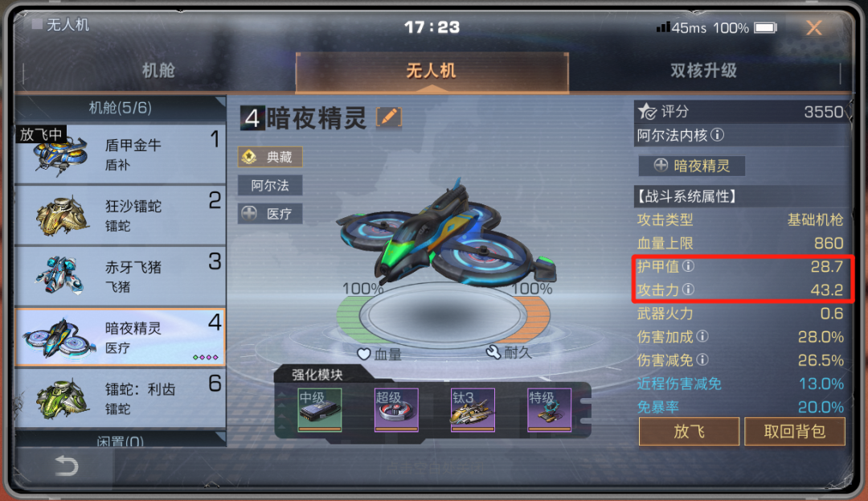This screenshot has width=868, height=501.
Task: Select 盾甲金牛 drone in slot 1
Action: tap(120, 154)
